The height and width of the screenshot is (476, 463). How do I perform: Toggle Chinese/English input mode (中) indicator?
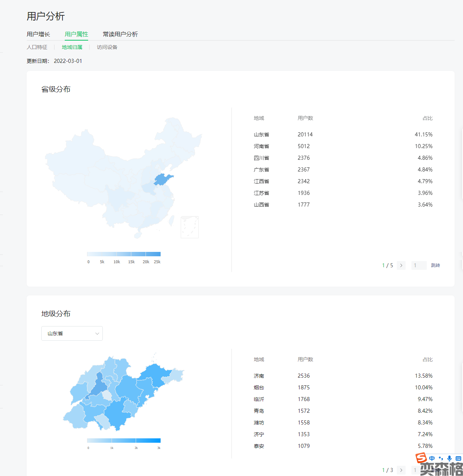tap(432, 458)
